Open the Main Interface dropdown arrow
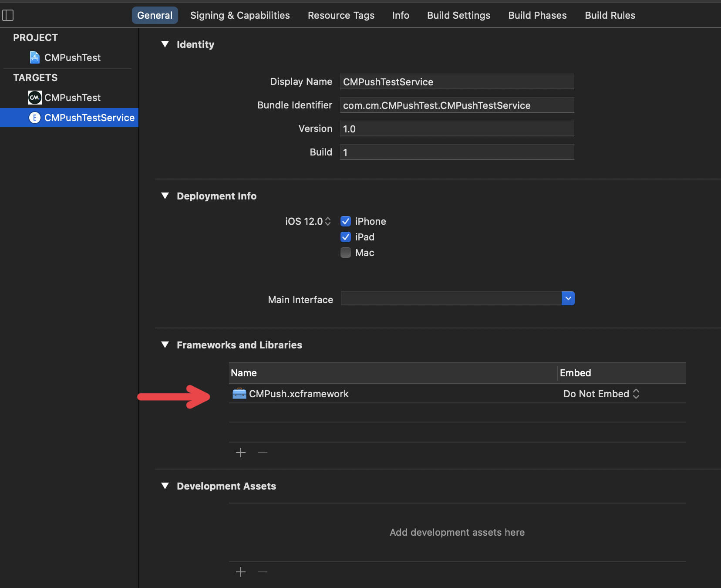 pos(568,298)
